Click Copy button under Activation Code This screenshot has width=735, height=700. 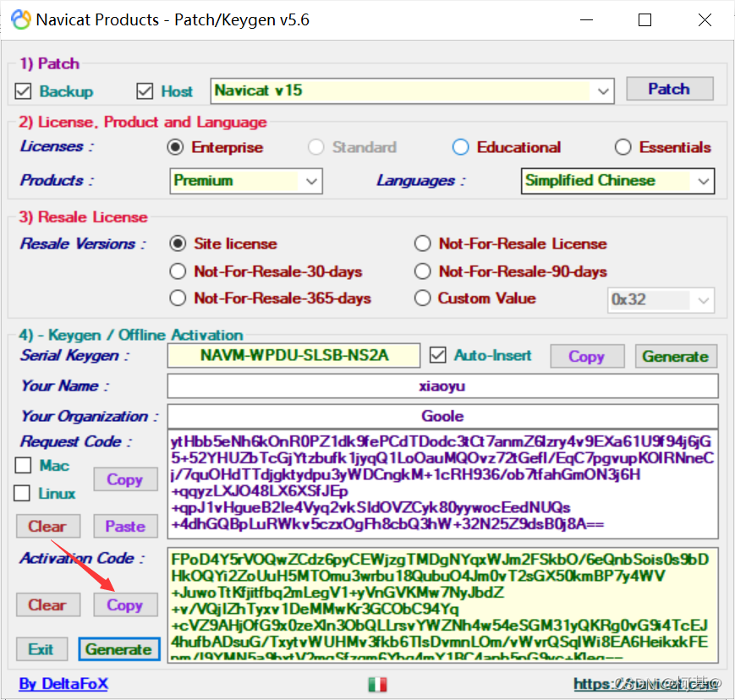pyautogui.click(x=125, y=604)
